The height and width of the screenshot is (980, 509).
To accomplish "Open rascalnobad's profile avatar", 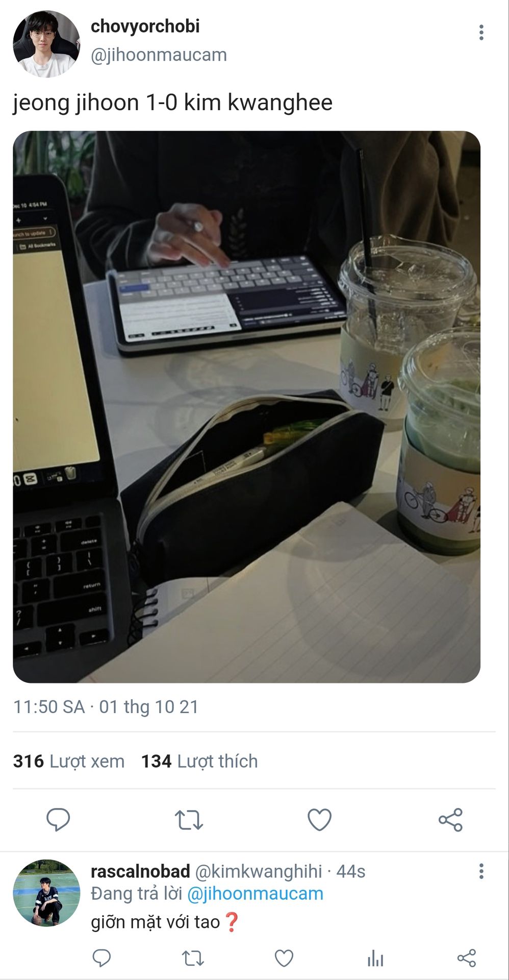I will (x=46, y=893).
